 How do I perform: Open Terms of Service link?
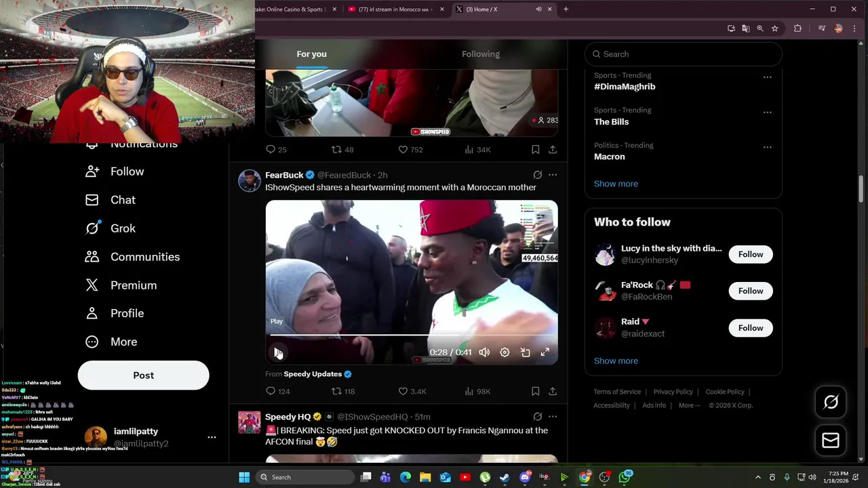click(617, 392)
